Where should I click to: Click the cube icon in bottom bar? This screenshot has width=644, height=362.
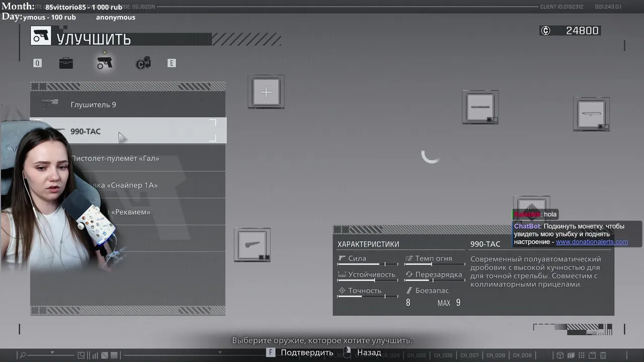(x=560, y=355)
